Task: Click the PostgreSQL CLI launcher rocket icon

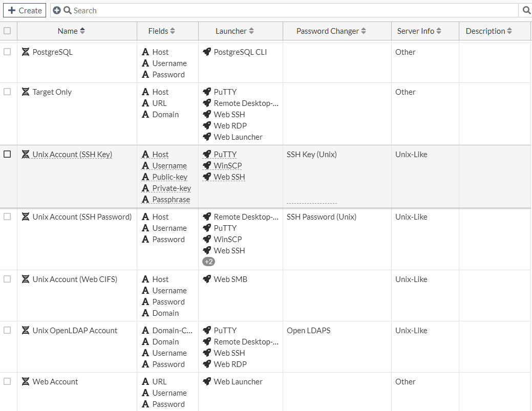Action: [207, 52]
